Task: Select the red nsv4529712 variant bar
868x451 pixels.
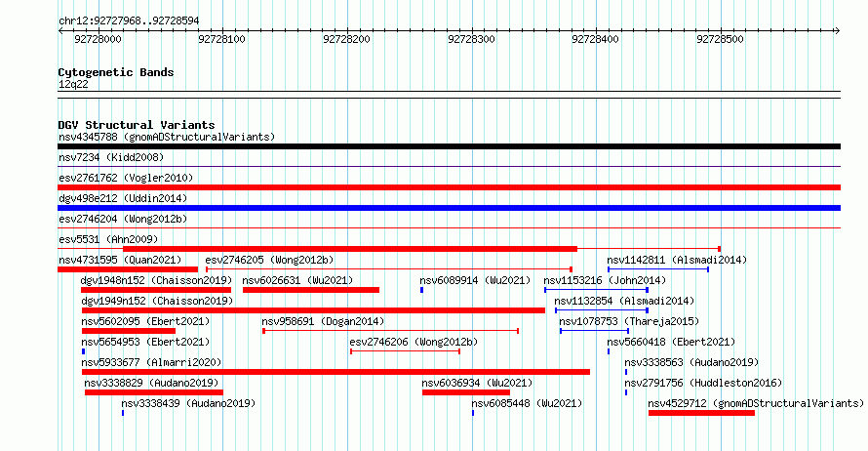Action: pos(701,413)
